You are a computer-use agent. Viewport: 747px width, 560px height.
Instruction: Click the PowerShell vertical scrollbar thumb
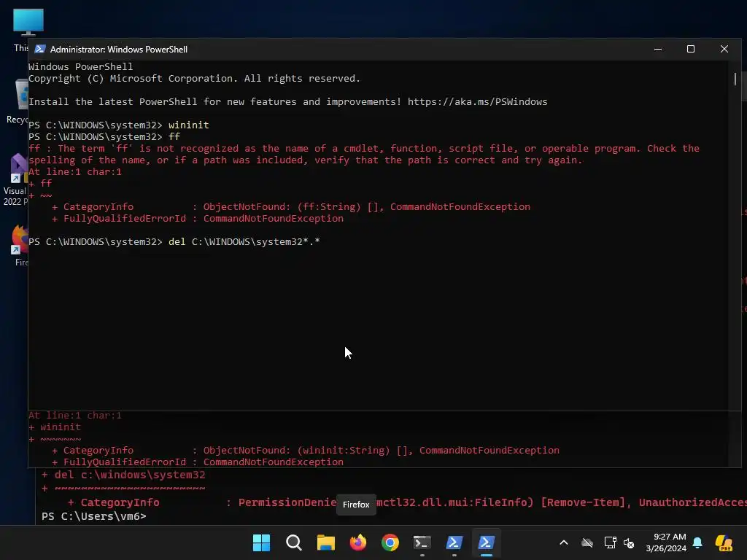pos(735,79)
